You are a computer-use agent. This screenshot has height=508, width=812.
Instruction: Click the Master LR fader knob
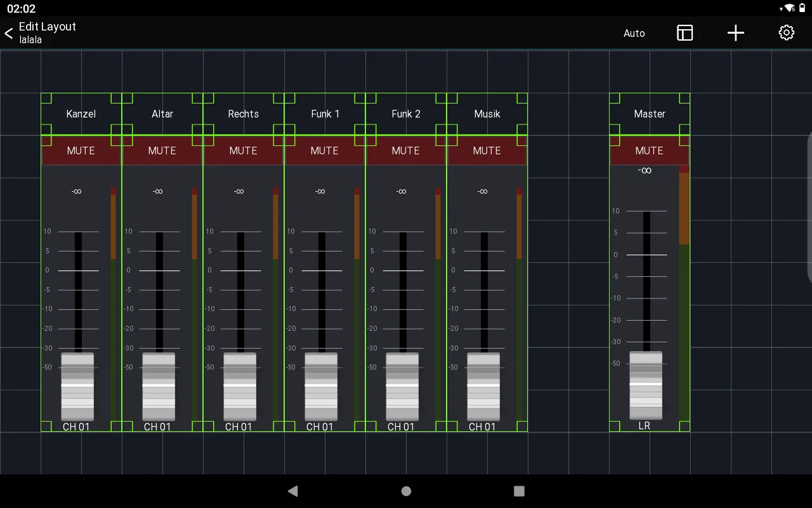point(646,385)
